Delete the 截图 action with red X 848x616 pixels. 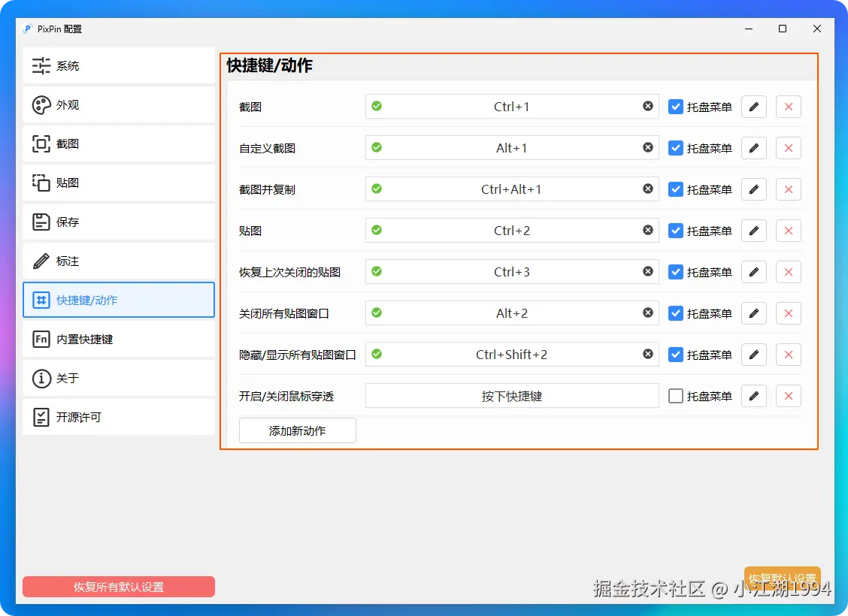click(x=789, y=107)
